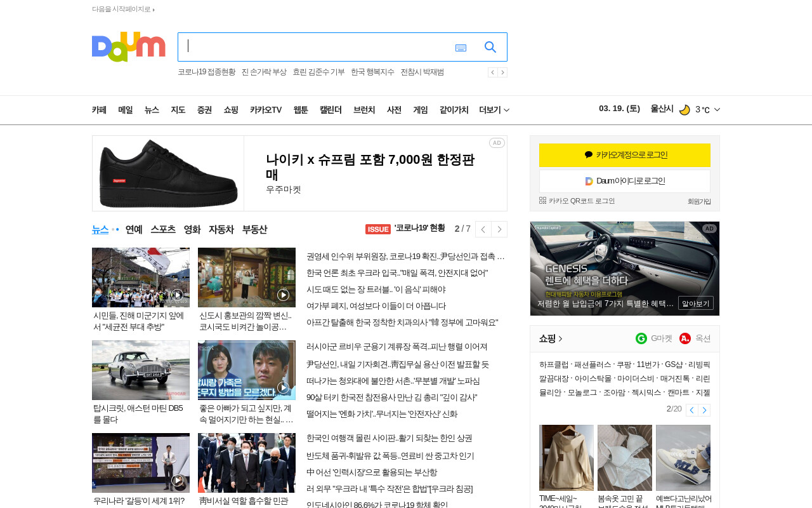
Task: Open headline about 러시아군 르비우 폭격
Action: coord(397,347)
